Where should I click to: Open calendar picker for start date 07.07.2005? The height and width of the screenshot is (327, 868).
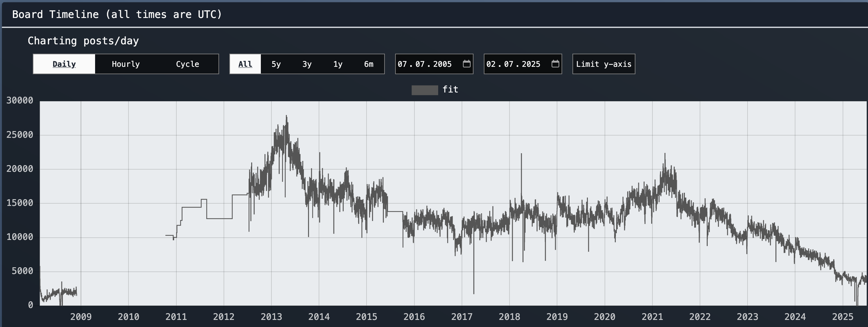(x=466, y=64)
